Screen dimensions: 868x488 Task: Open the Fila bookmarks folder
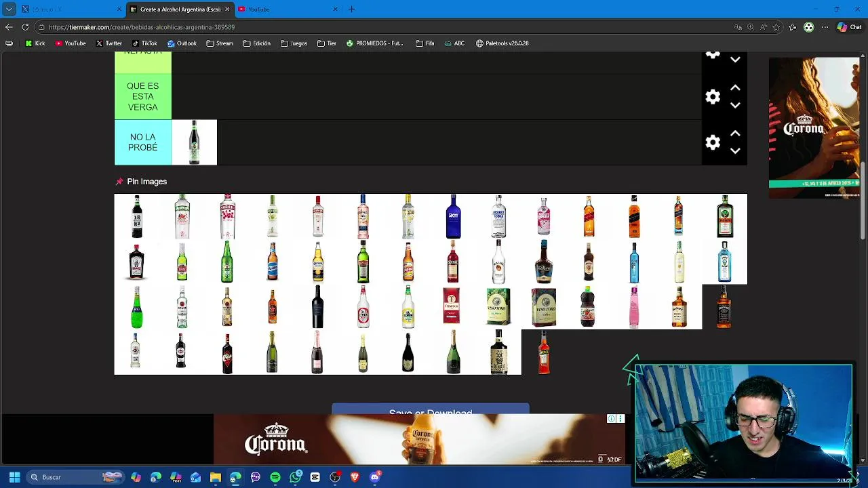click(x=425, y=43)
